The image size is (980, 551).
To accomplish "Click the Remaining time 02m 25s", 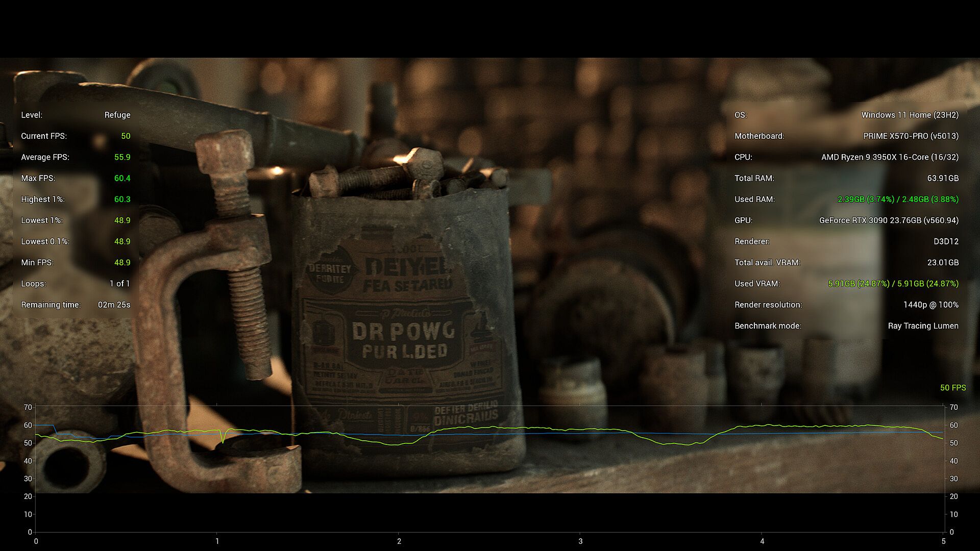I will [114, 305].
